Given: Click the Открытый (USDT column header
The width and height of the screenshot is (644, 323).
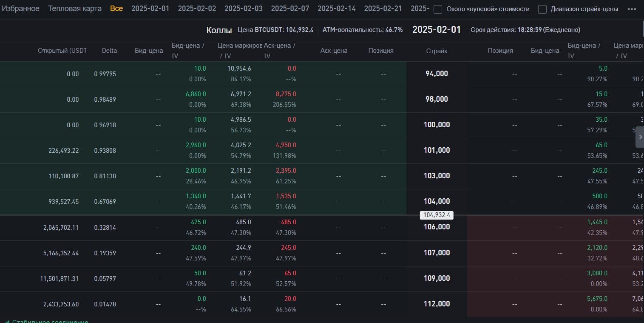Looking at the screenshot, I should (62, 51).
